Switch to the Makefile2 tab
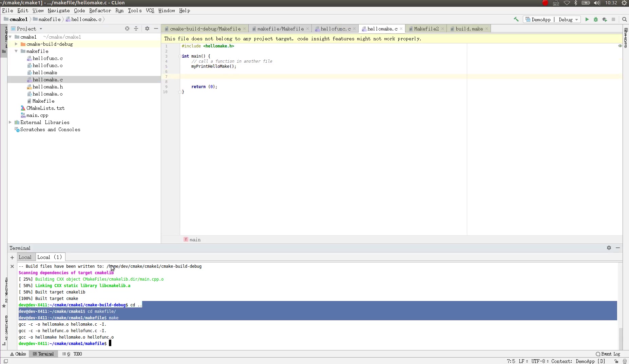The height and width of the screenshot is (364, 629). tap(426, 29)
